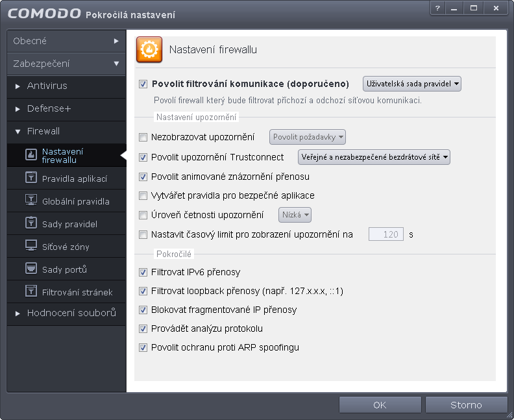Confirm settings with the OK button
The height and width of the screenshot is (420, 514).
[x=380, y=405]
